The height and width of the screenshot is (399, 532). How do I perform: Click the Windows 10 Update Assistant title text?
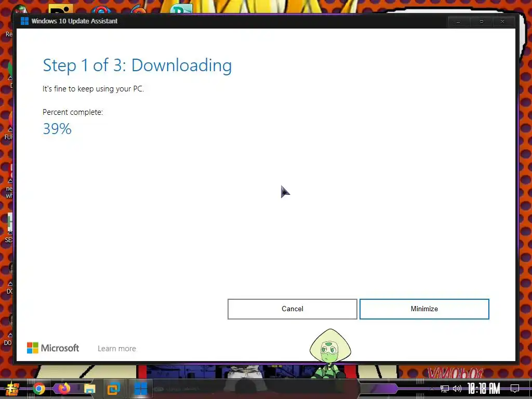pos(74,21)
